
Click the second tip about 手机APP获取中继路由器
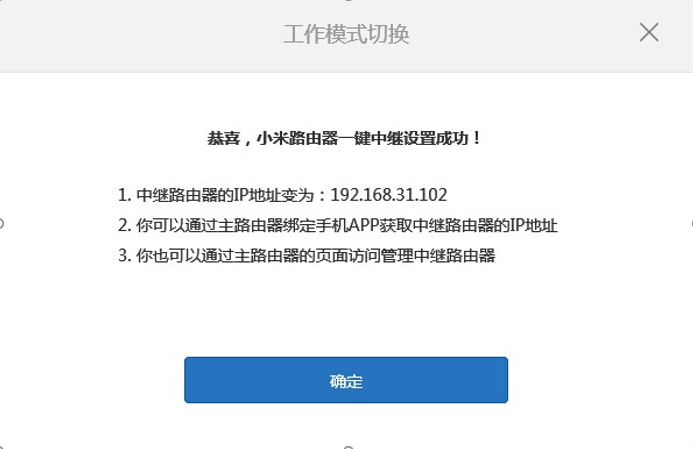pos(338,225)
